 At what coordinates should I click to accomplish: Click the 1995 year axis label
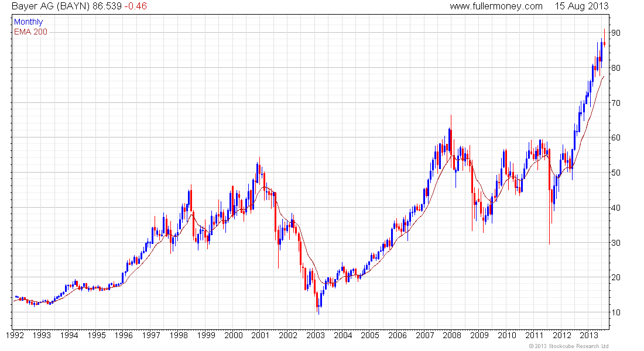[x=97, y=335]
